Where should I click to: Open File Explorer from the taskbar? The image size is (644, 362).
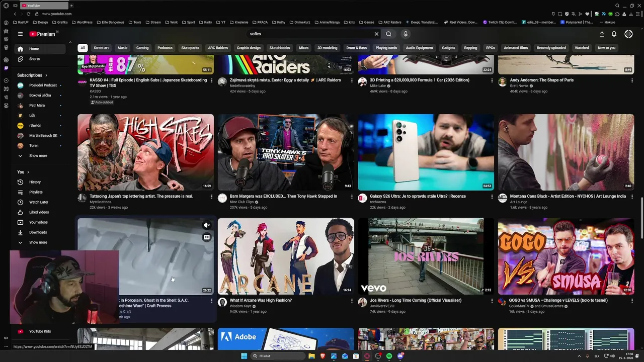click(311, 356)
